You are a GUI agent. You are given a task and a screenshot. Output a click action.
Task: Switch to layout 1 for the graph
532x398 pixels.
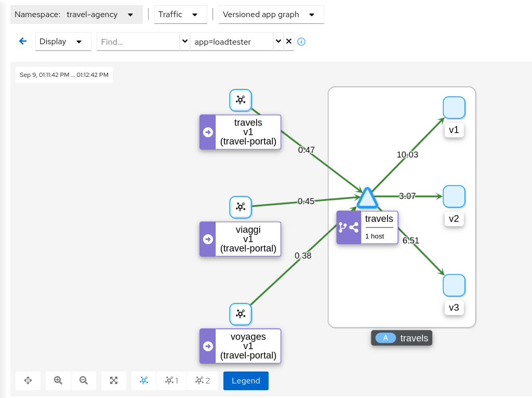(x=171, y=380)
